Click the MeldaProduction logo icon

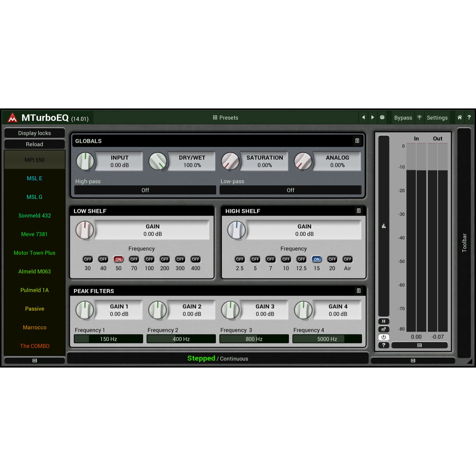click(x=12, y=118)
